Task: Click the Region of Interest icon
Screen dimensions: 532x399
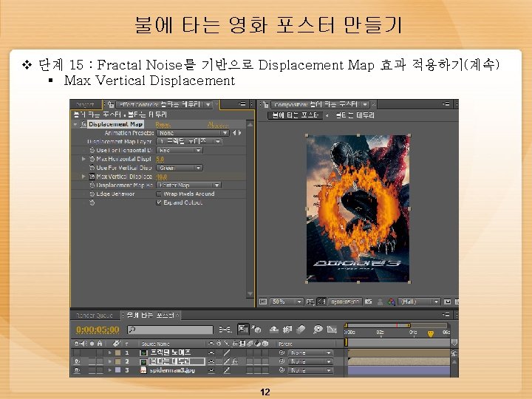Action: click(x=448, y=301)
